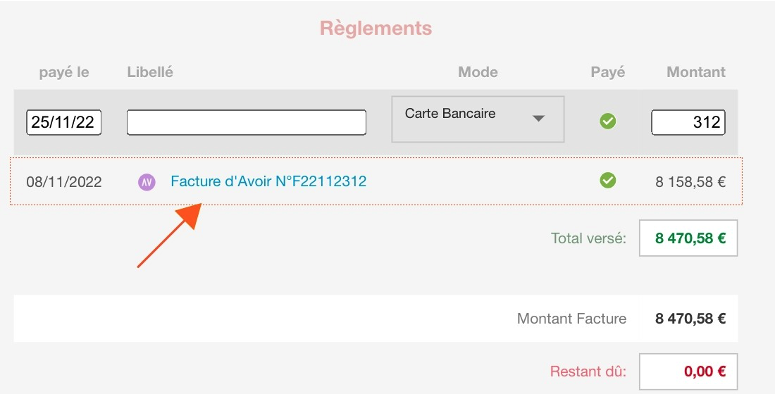Click the Total versé amount box
Screen dimensions: 777x395
pyautogui.click(x=688, y=238)
